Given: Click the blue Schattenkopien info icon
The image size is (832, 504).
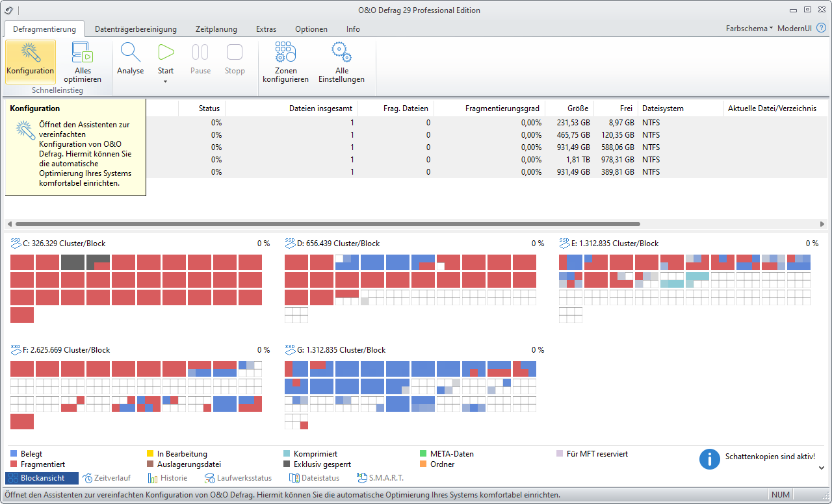Looking at the screenshot, I should 710,459.
